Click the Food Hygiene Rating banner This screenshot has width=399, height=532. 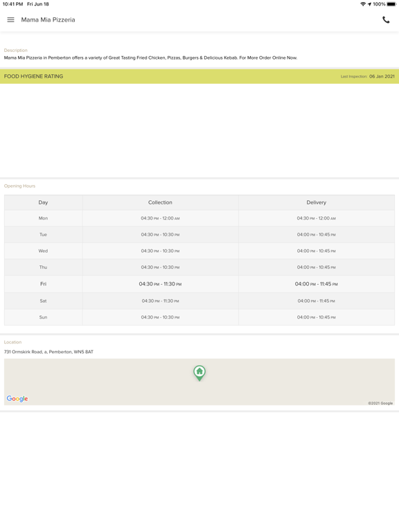tap(199, 76)
